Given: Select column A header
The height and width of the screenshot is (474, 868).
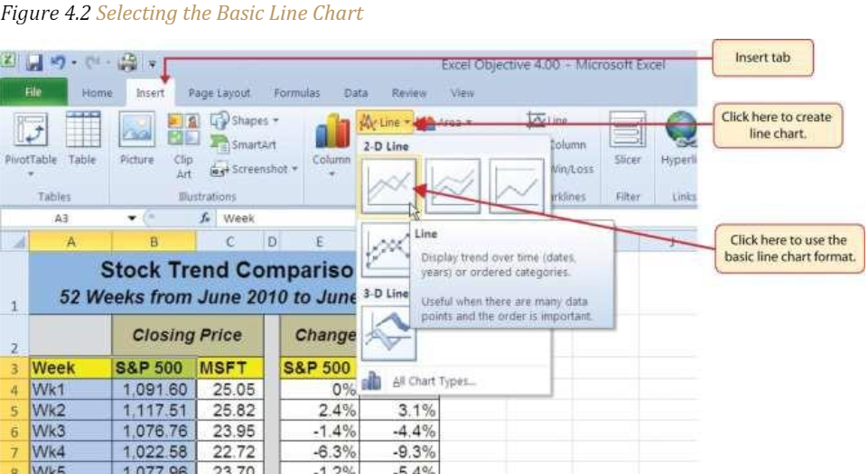Looking at the screenshot, I should tap(70, 242).
